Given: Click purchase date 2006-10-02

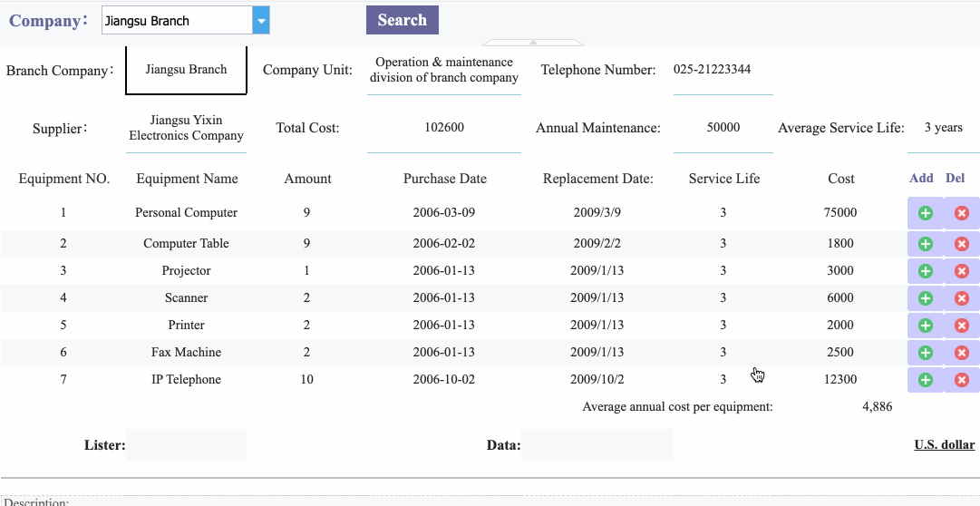Looking at the screenshot, I should tap(443, 380).
